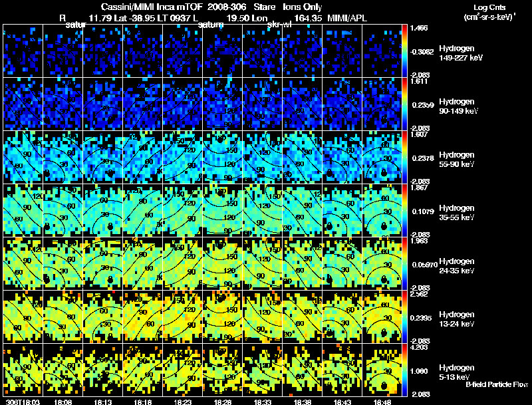532x405 pixels.
Task: Open 35-55 keV image panel at 18:48
Action: pos(382,210)
